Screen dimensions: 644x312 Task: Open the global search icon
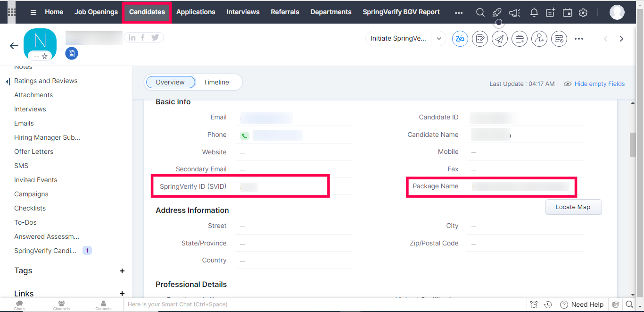click(480, 12)
